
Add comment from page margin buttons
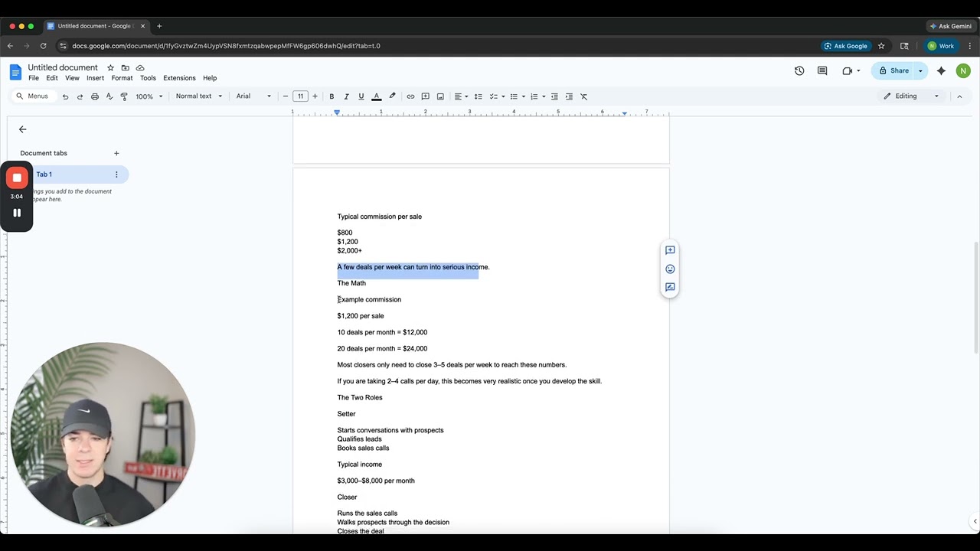(670, 250)
